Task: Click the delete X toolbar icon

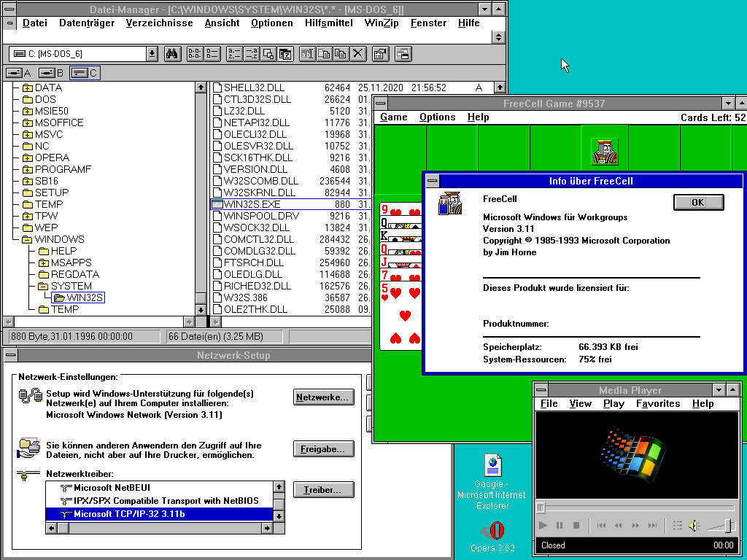Action: pyautogui.click(x=357, y=54)
